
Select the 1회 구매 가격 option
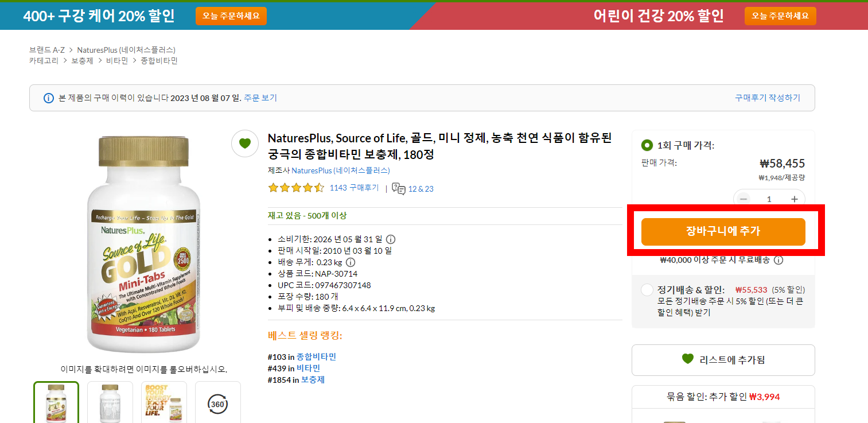(648, 145)
